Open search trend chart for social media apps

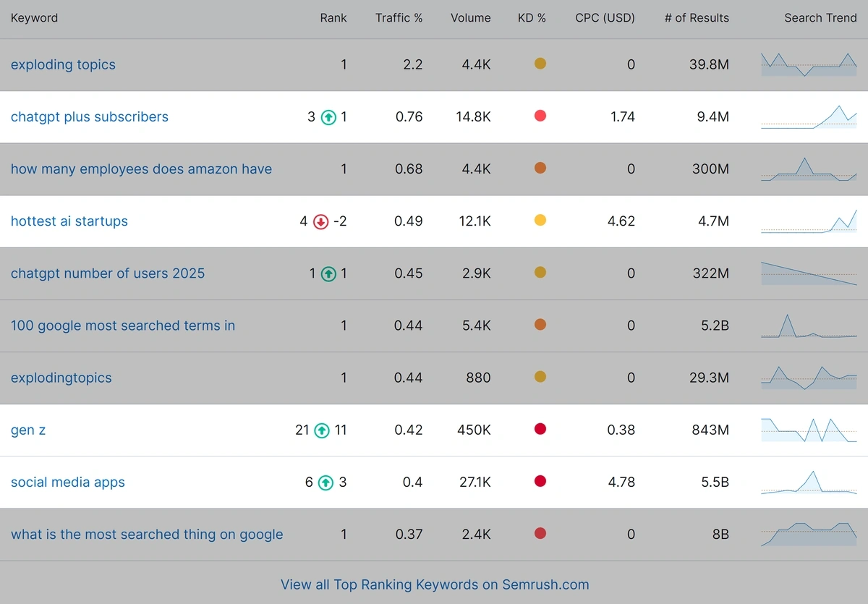pyautogui.click(x=809, y=482)
